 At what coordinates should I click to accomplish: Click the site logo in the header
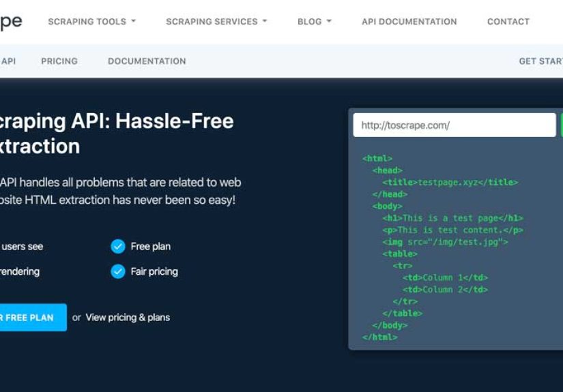[11, 22]
